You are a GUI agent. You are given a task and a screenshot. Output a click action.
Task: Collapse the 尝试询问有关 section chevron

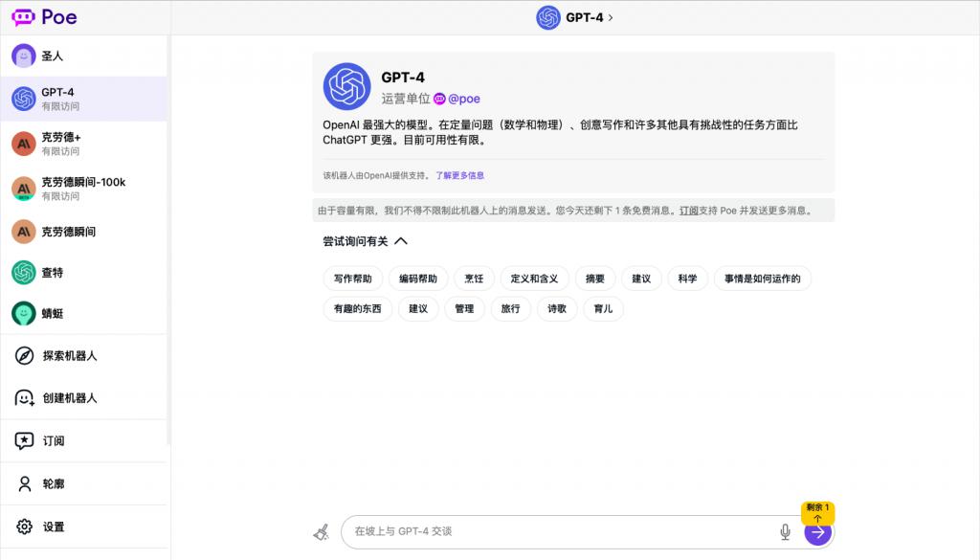point(401,241)
